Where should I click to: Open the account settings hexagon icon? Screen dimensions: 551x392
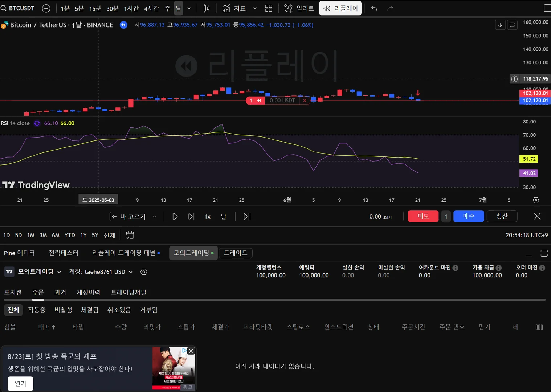coord(144,271)
